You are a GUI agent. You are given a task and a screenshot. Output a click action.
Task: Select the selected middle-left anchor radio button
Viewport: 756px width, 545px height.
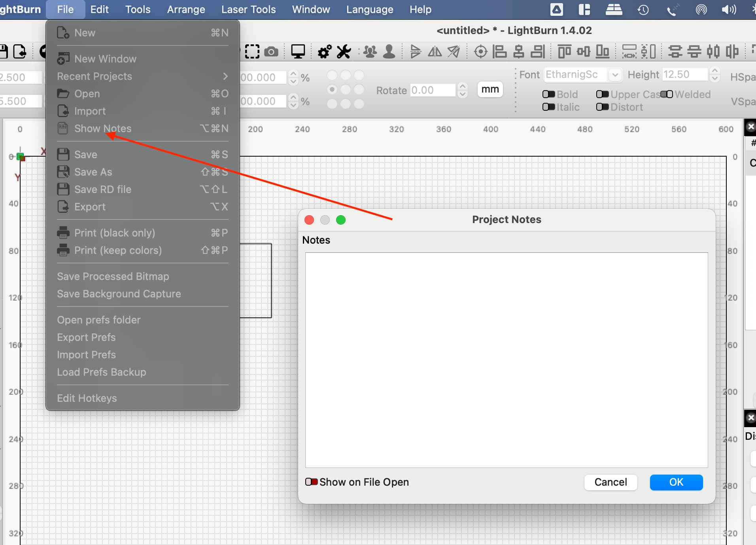click(332, 89)
